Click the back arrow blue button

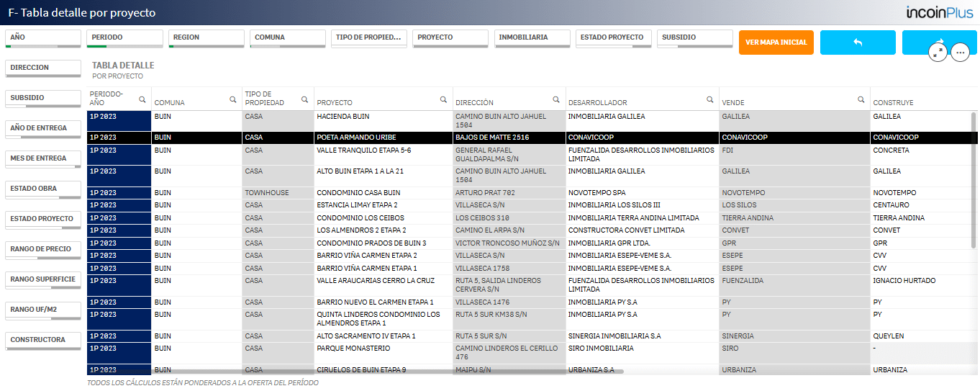[858, 42]
